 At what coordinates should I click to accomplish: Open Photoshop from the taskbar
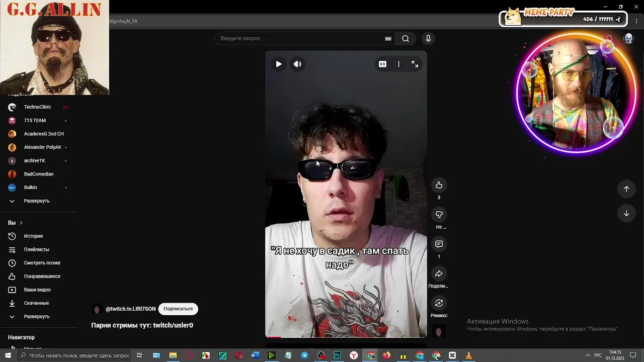[x=338, y=355]
